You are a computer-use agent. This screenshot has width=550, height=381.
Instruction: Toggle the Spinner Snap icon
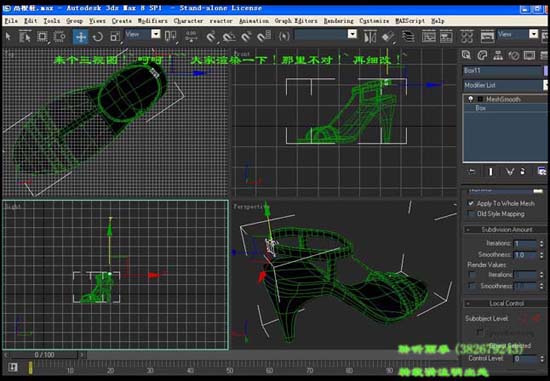click(264, 36)
